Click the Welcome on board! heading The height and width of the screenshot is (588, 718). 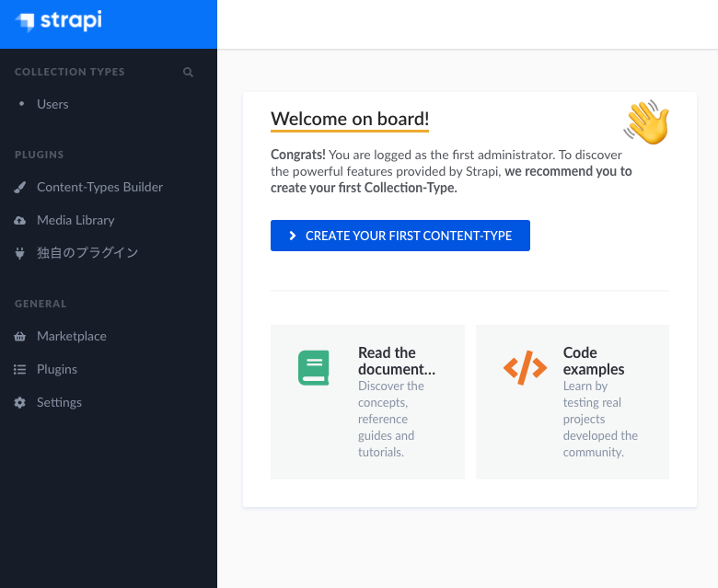(350, 119)
